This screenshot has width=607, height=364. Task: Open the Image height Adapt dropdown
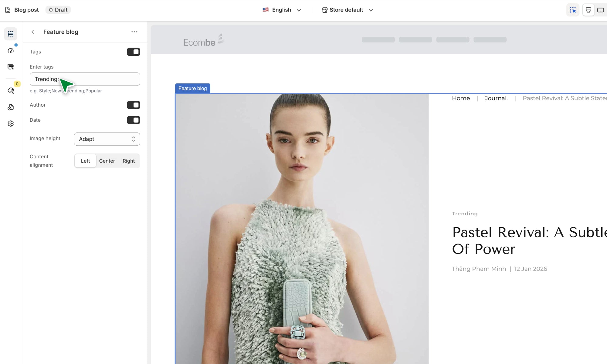coord(107,139)
